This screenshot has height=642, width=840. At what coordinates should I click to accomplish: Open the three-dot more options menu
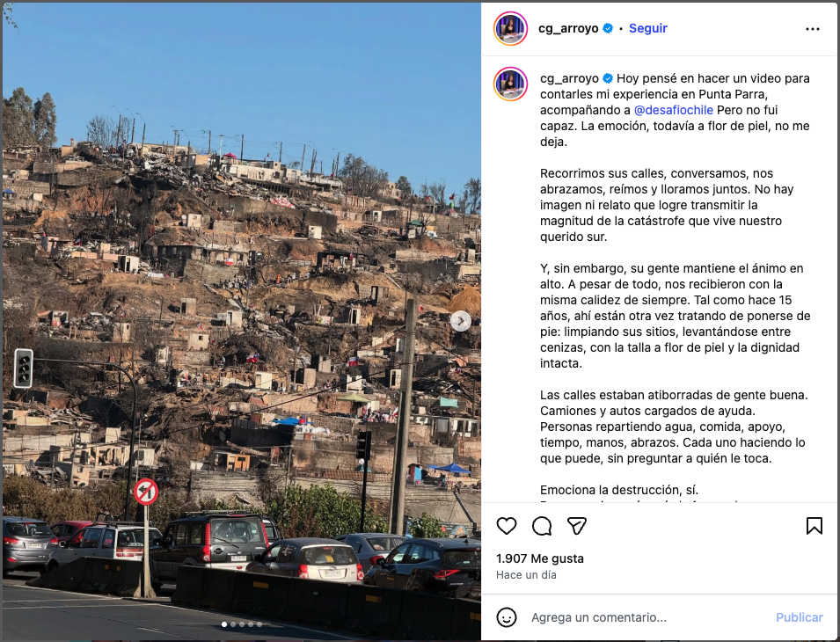point(812,29)
